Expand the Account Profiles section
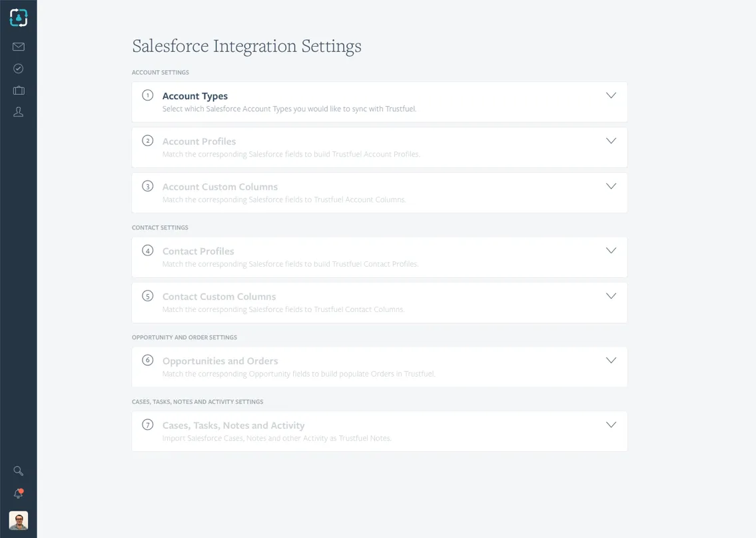The width and height of the screenshot is (756, 538). pyautogui.click(x=611, y=141)
